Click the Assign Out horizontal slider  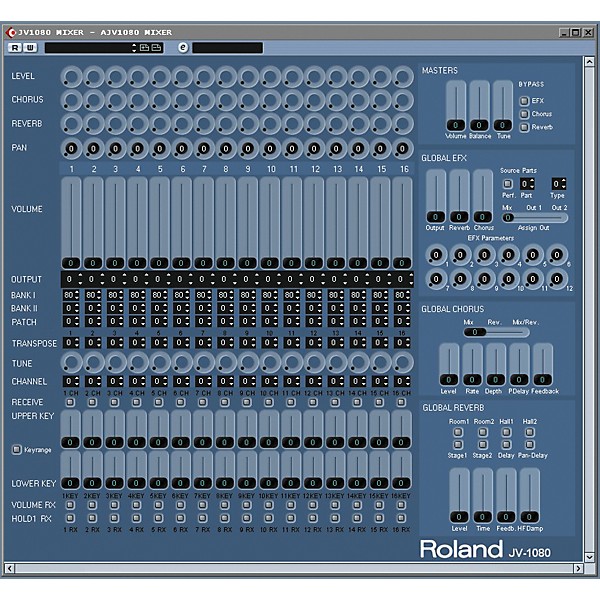(535, 218)
